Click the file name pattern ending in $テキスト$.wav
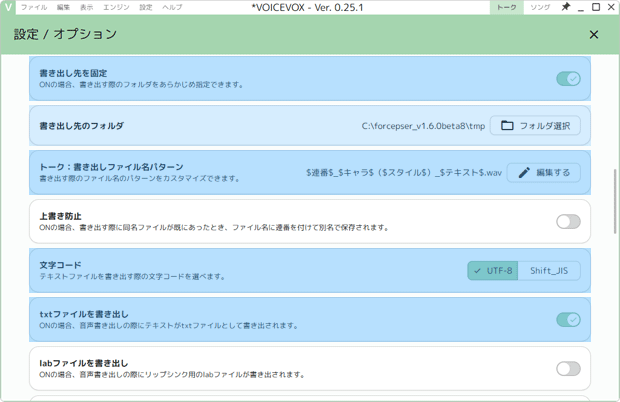The image size is (620, 402). point(404,173)
